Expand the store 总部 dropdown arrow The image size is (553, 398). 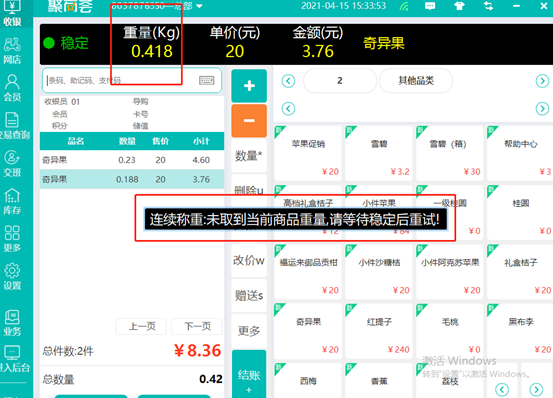coord(199,6)
